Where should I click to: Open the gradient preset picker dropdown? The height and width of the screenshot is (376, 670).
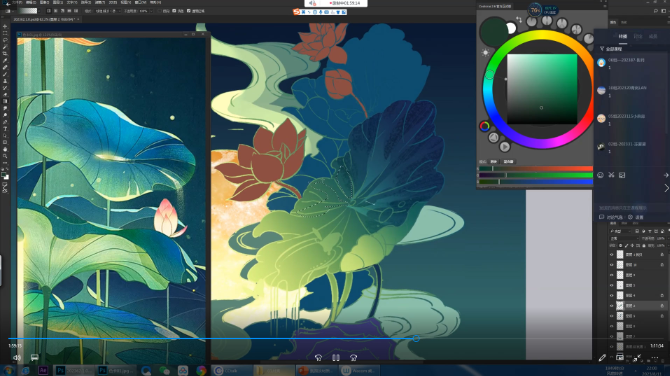(39, 11)
